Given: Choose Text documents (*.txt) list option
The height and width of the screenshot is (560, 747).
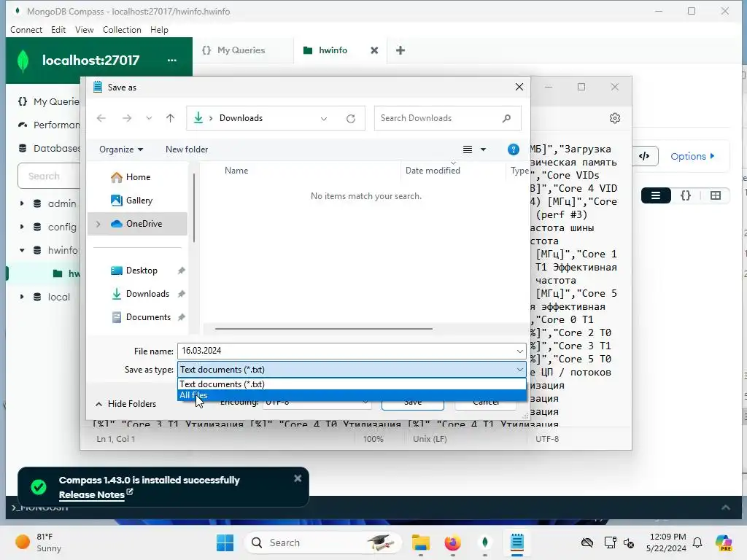Looking at the screenshot, I should point(352,384).
